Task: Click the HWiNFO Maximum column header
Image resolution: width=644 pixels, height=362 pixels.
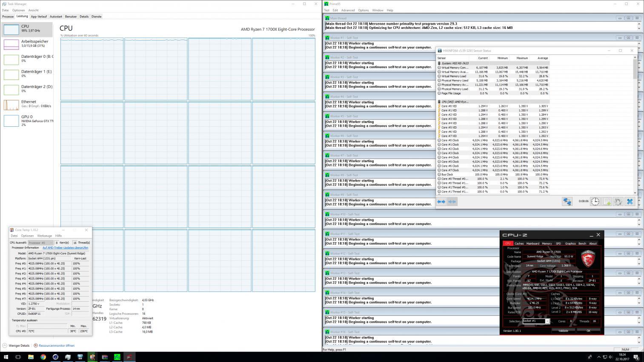Action: [x=522, y=58]
